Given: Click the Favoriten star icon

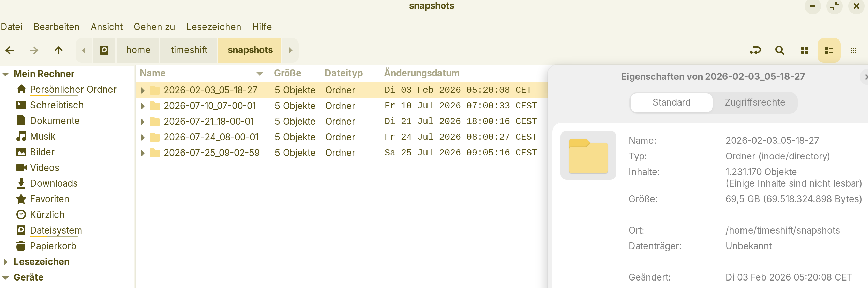Looking at the screenshot, I should pyautogui.click(x=21, y=199).
